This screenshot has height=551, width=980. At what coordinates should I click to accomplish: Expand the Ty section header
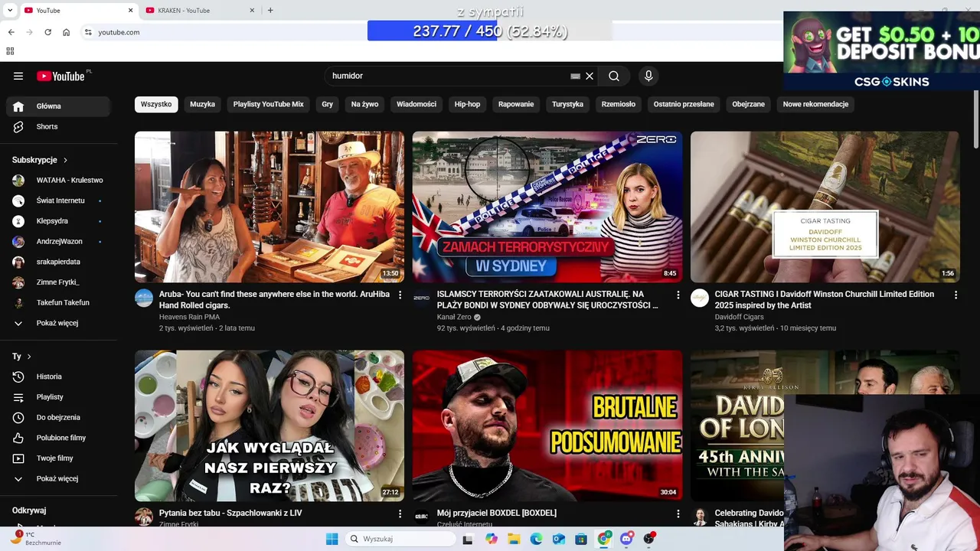[21, 357]
